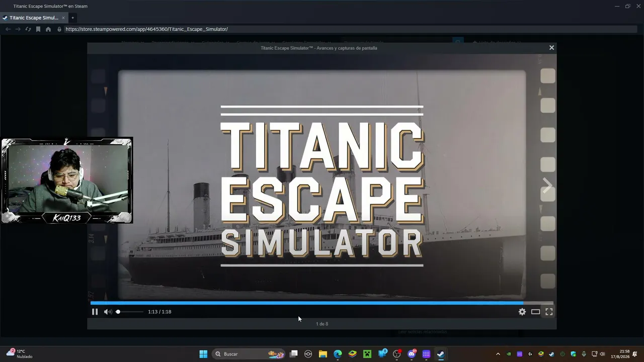Toggle theater mode for the trailer
The height and width of the screenshot is (362, 644).
click(535, 312)
